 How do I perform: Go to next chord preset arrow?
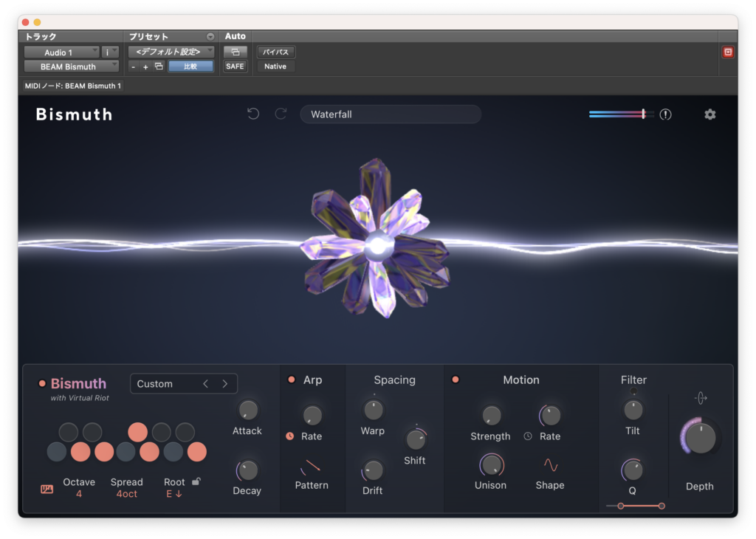(224, 384)
